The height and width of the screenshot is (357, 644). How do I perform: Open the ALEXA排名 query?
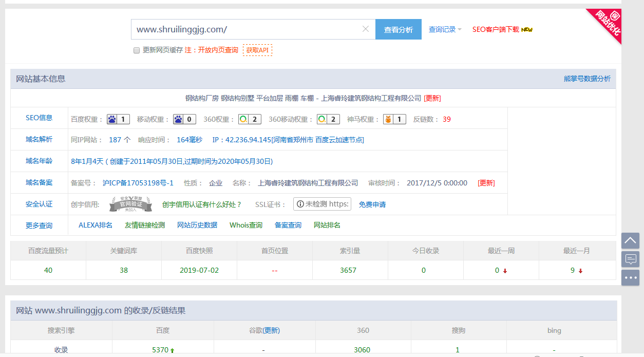(96, 225)
